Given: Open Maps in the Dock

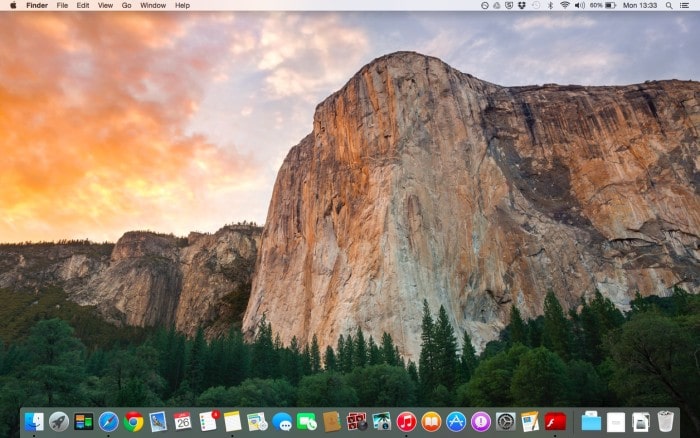Looking at the screenshot, I should [x=257, y=421].
